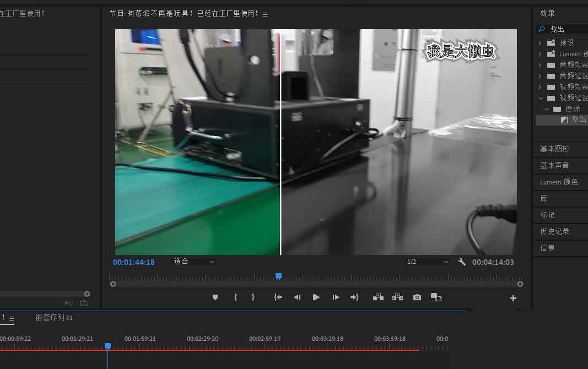Open the 1/2 playback resolution dropdown
Image resolution: width=588 pixels, height=369 pixels.
428,262
